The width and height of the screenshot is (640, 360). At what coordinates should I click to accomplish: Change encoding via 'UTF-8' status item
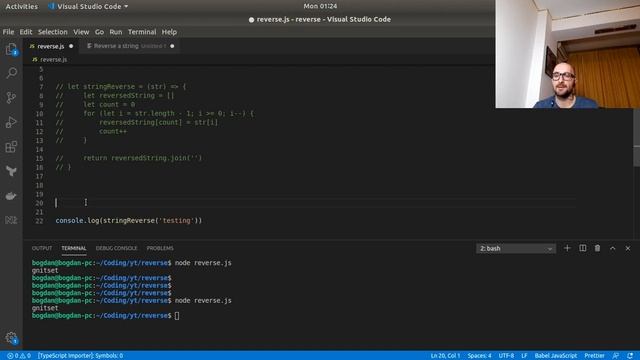click(507, 356)
